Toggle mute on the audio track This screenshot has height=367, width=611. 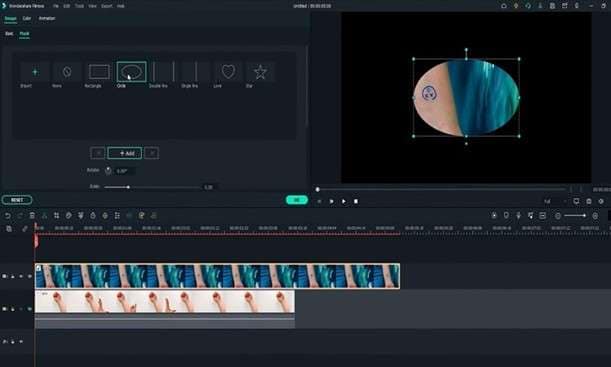point(21,342)
